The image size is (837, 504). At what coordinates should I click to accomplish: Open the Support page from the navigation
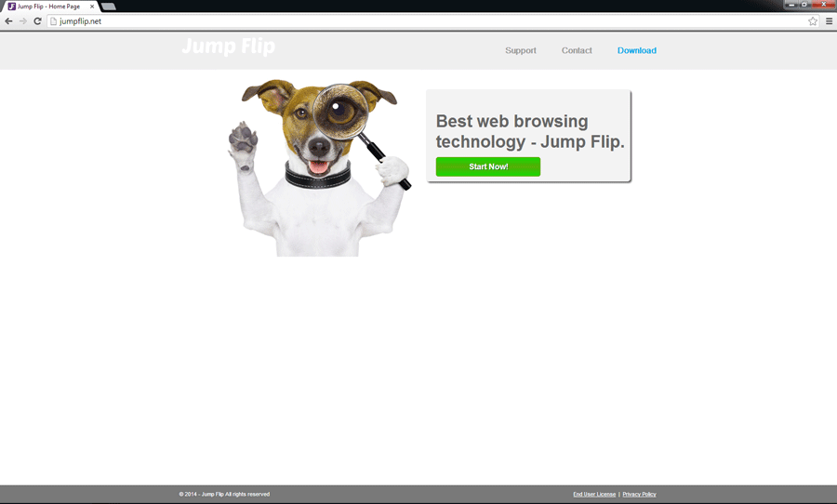click(x=521, y=51)
